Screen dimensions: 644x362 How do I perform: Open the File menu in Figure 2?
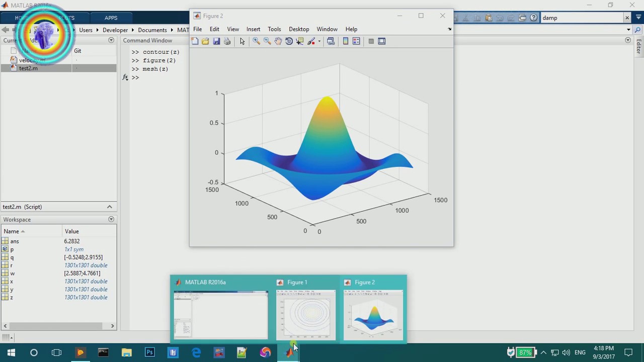198,29
